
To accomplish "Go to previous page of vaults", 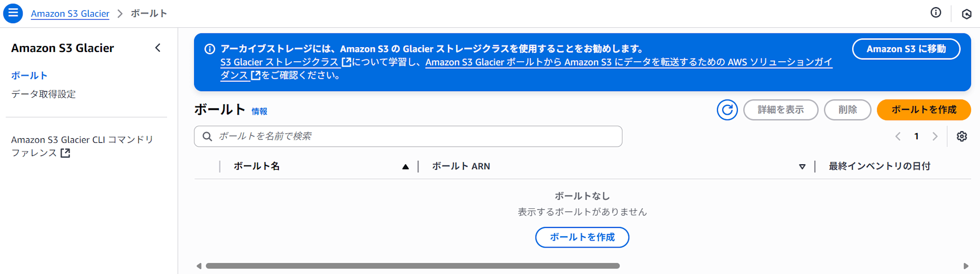I will tap(898, 136).
